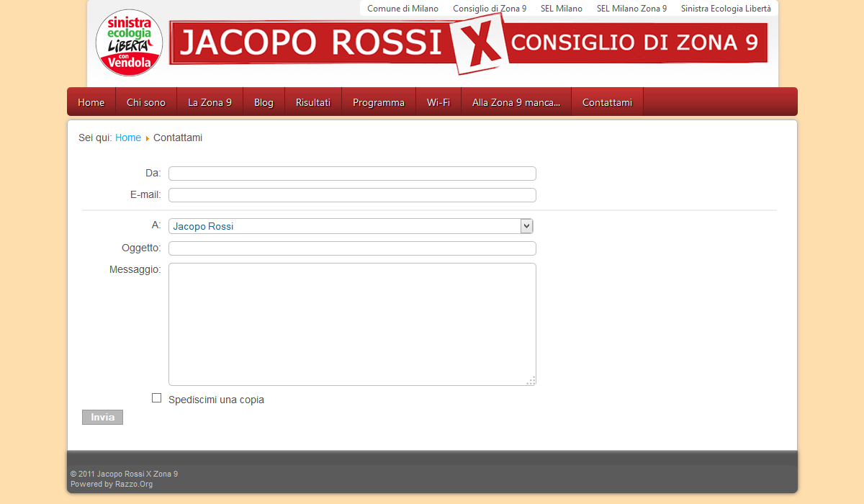Image resolution: width=864 pixels, height=504 pixels.
Task: Open 'Alla Zona 9 manca...'
Action: click(516, 102)
